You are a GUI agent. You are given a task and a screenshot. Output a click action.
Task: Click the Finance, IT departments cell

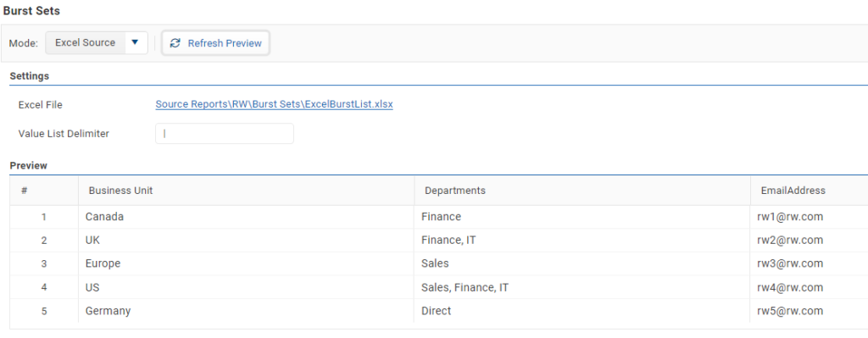click(582, 240)
